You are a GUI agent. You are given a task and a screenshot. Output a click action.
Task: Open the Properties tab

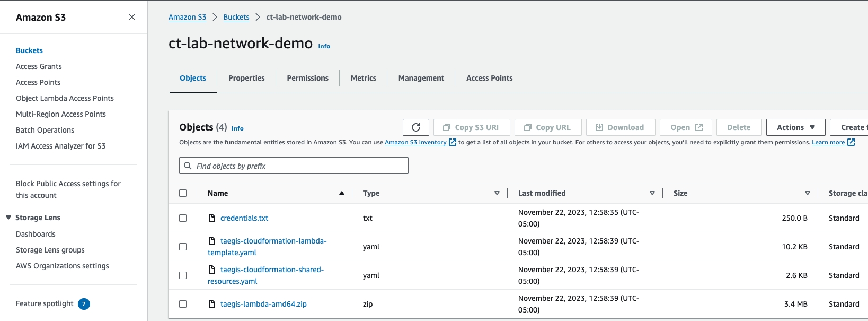[x=246, y=78]
